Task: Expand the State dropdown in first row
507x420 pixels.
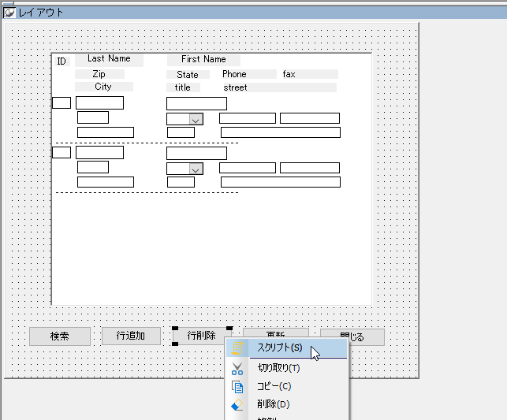Action: 196,119
